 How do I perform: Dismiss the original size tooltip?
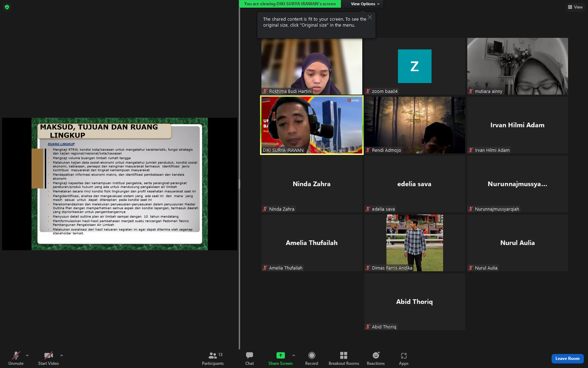(370, 17)
